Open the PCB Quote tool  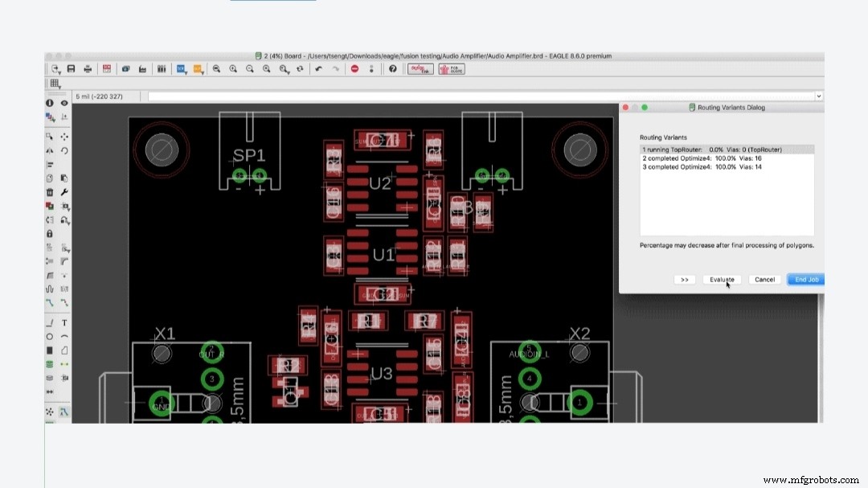click(451, 69)
